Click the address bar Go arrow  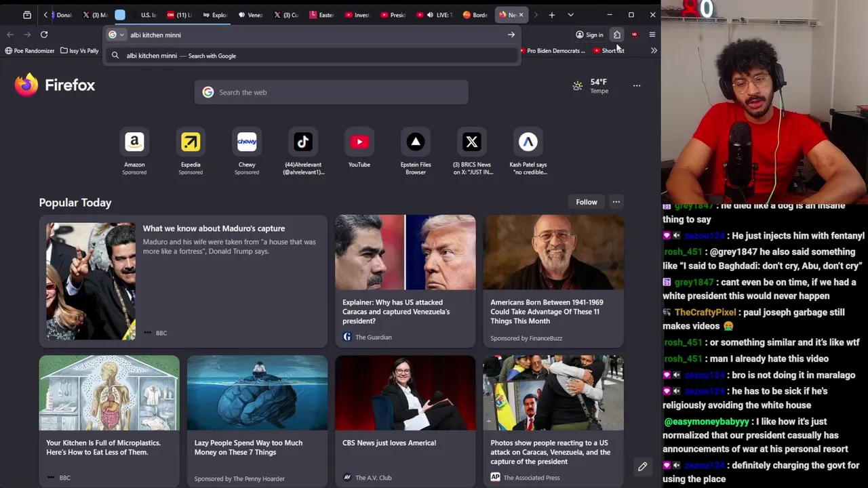pyautogui.click(x=511, y=35)
